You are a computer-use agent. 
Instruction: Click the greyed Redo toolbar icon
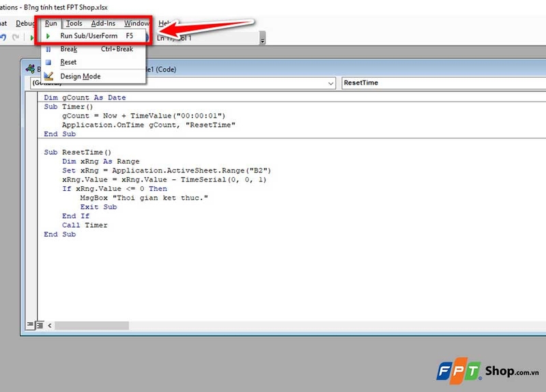pyautogui.click(x=16, y=37)
